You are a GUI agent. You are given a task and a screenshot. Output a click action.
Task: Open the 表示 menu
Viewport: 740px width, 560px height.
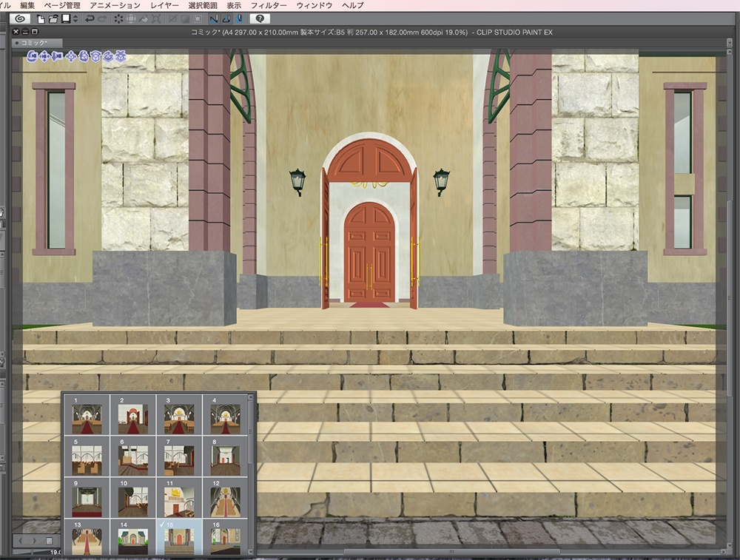coord(234,5)
